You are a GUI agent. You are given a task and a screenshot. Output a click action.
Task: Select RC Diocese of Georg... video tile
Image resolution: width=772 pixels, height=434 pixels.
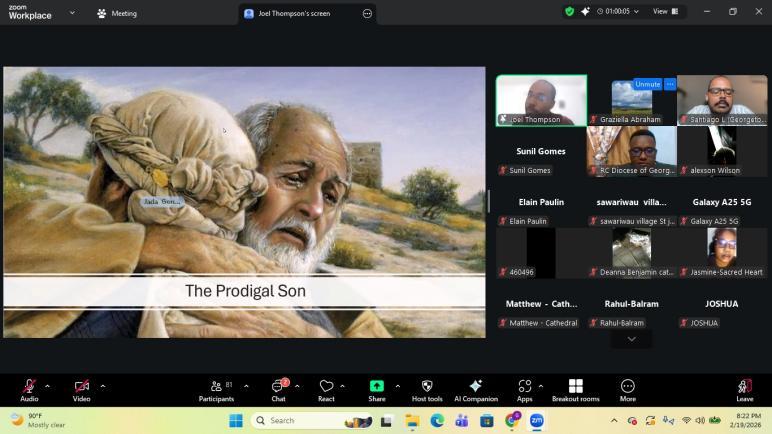pos(631,151)
